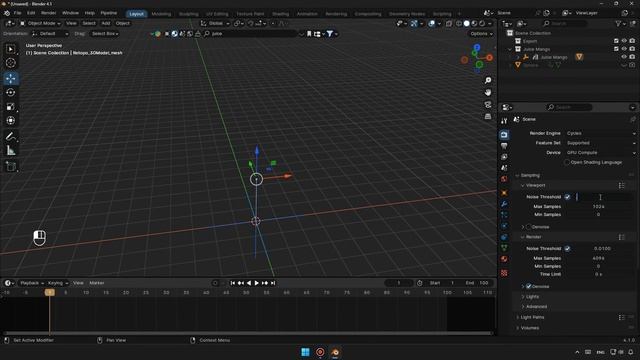Open the World properties tab
This screenshot has height=360, width=640.
504,179
